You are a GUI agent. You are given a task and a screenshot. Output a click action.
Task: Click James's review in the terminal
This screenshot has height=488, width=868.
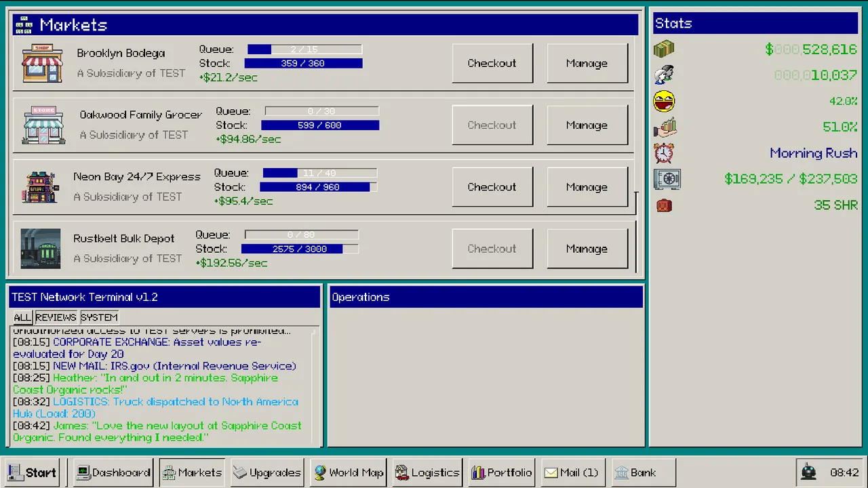[x=157, y=431]
